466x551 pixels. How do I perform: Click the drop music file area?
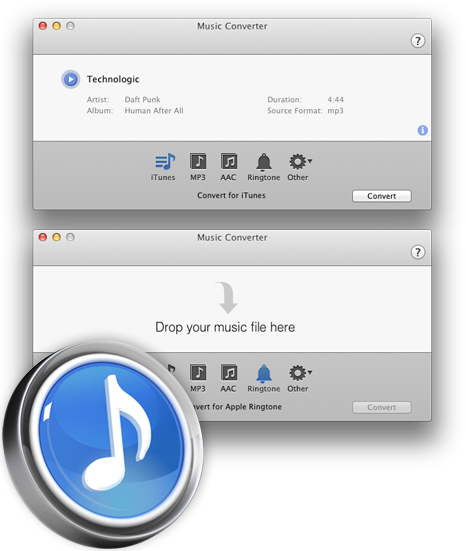(x=232, y=309)
